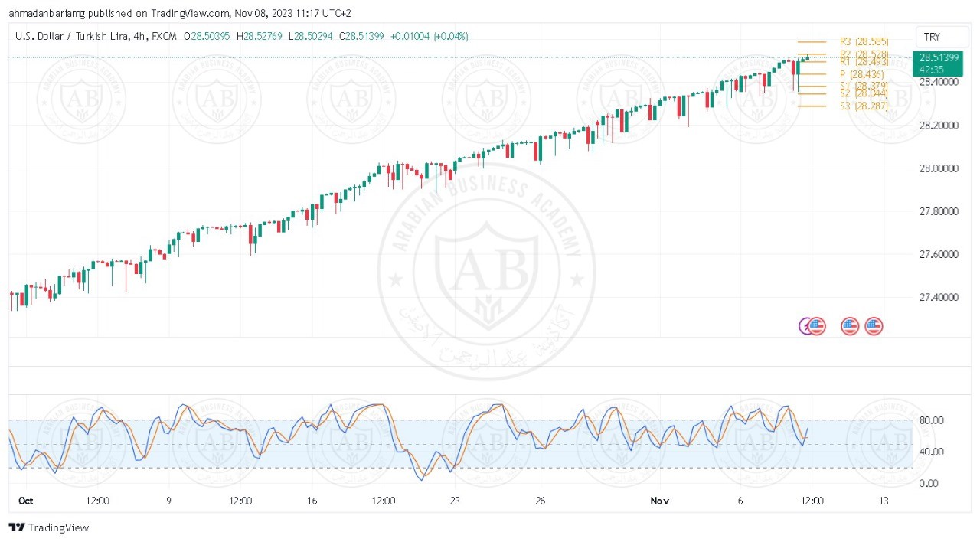This screenshot has height=542, width=980.
Task: Click the 13 date label on time axis
Action: tap(884, 501)
